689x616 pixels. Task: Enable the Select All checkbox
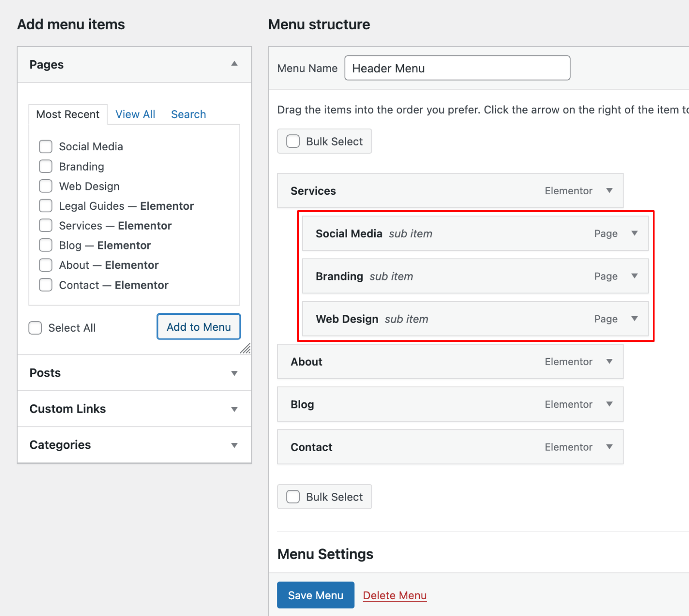[x=35, y=328]
